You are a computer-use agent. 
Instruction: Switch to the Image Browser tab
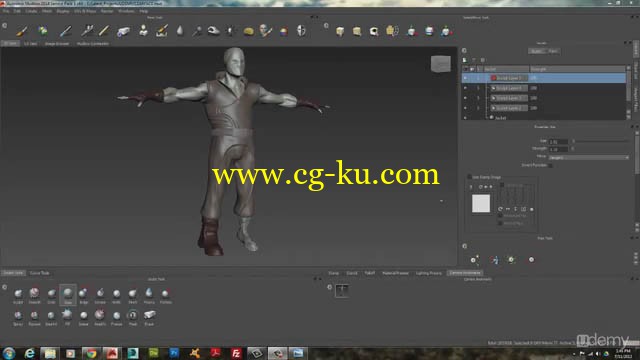tap(57, 43)
